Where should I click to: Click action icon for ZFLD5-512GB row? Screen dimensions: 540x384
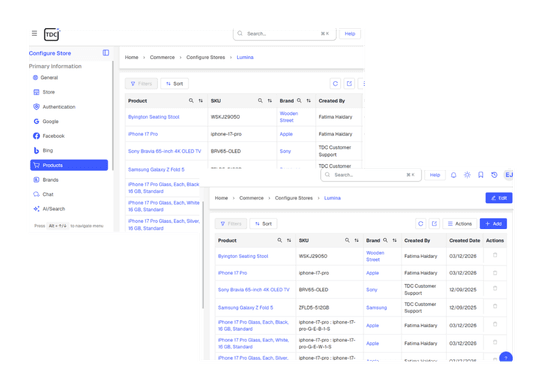pyautogui.click(x=495, y=306)
